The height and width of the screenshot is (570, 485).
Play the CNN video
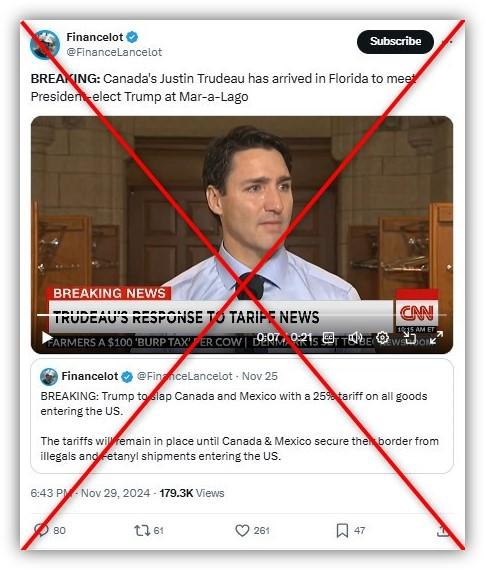[47, 338]
